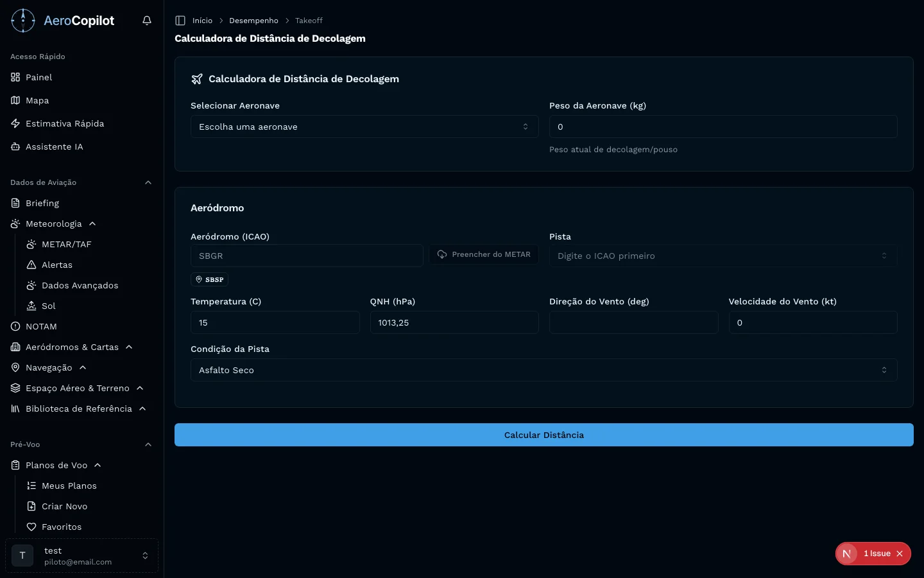
Task: Select the SBSP airport chip
Action: coord(210,279)
